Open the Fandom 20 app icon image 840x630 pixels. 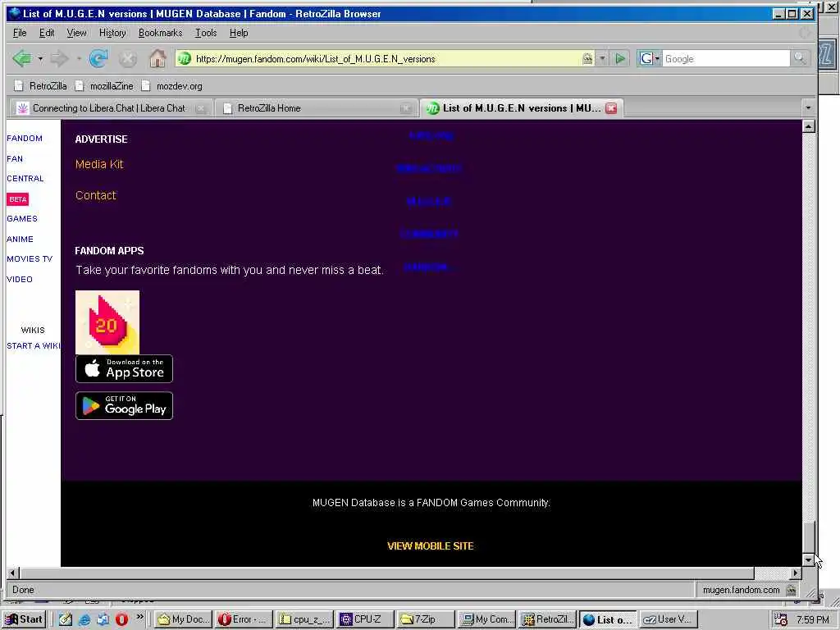pos(107,322)
